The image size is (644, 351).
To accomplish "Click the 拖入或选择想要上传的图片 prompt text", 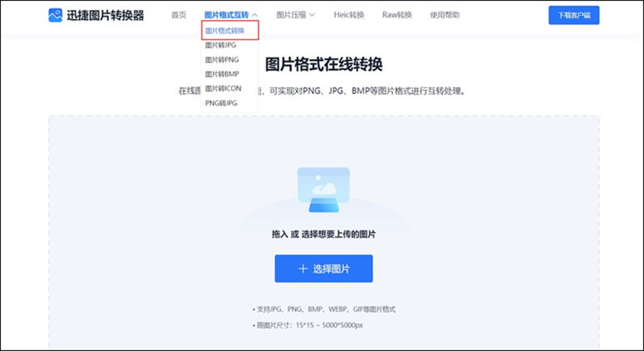I will pyautogui.click(x=323, y=235).
